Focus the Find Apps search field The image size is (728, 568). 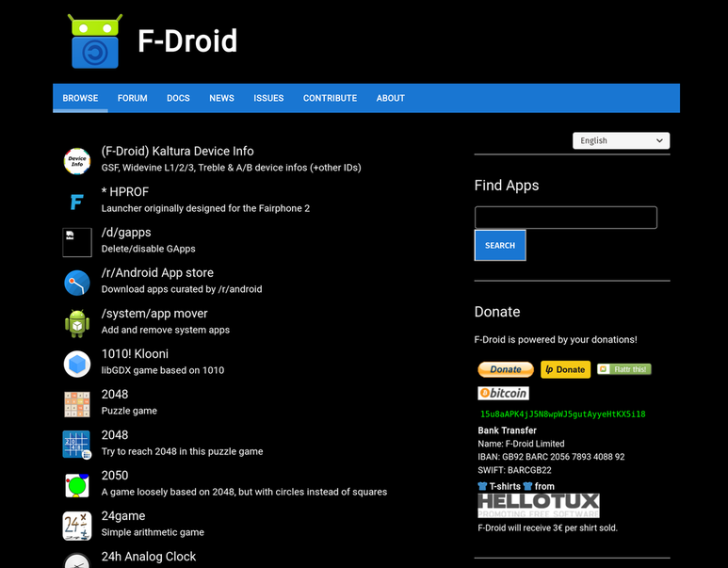[565, 218]
